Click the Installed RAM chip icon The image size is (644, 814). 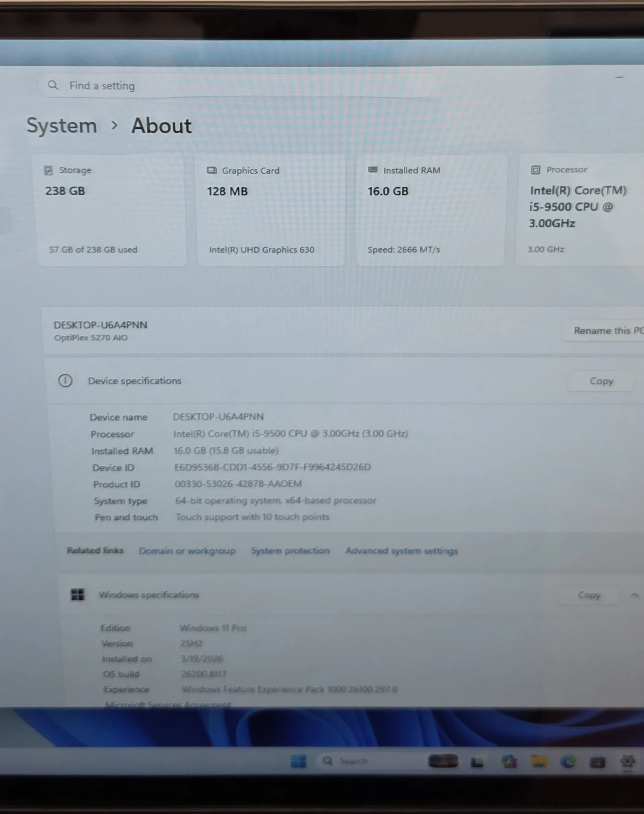[x=373, y=170]
